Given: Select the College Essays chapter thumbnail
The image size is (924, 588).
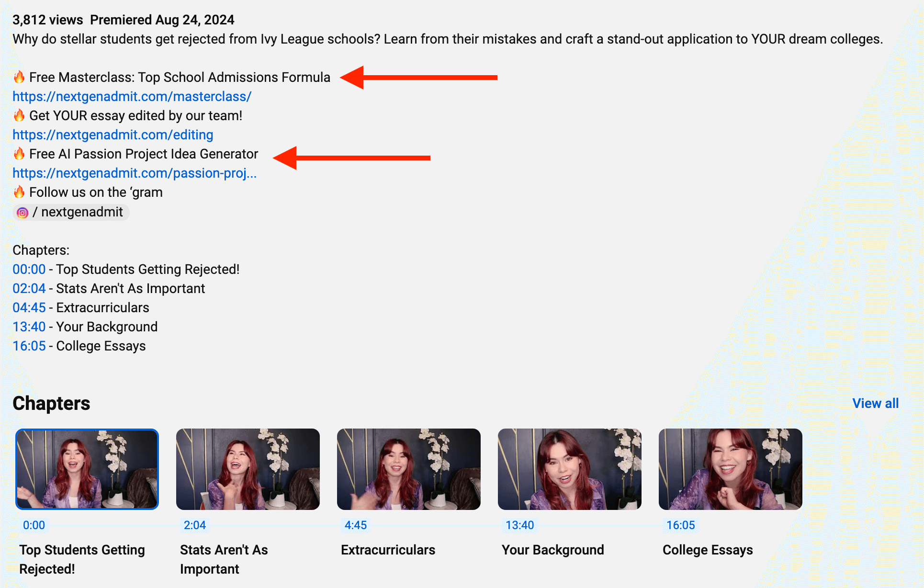Looking at the screenshot, I should (x=730, y=469).
